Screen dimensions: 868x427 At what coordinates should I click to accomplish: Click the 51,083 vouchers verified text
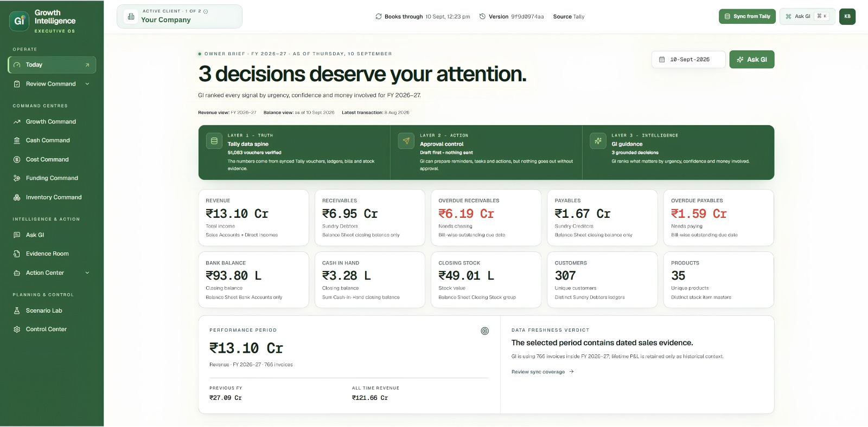254,153
